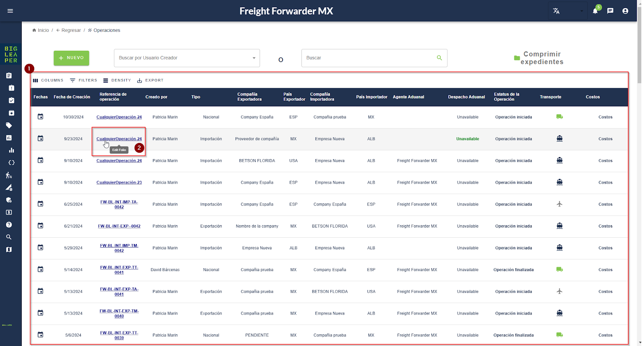
Task: Click the page vertical scrollbar
Action: point(640,44)
